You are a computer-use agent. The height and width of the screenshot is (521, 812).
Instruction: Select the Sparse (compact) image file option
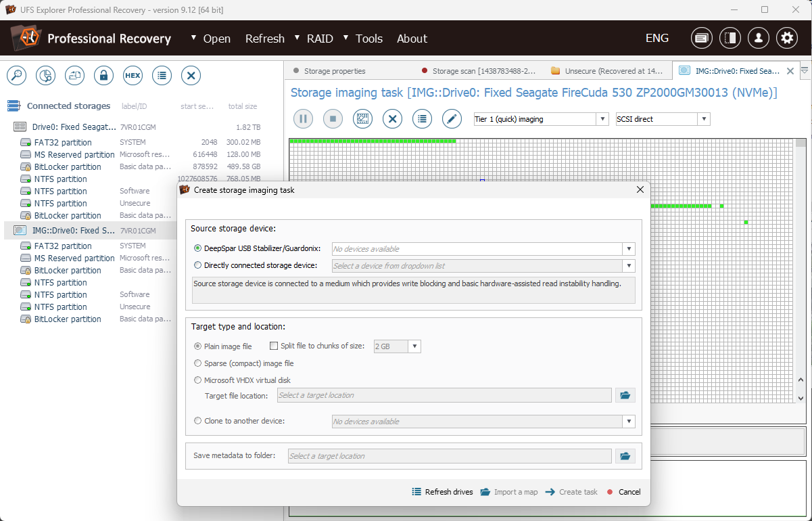coord(197,363)
